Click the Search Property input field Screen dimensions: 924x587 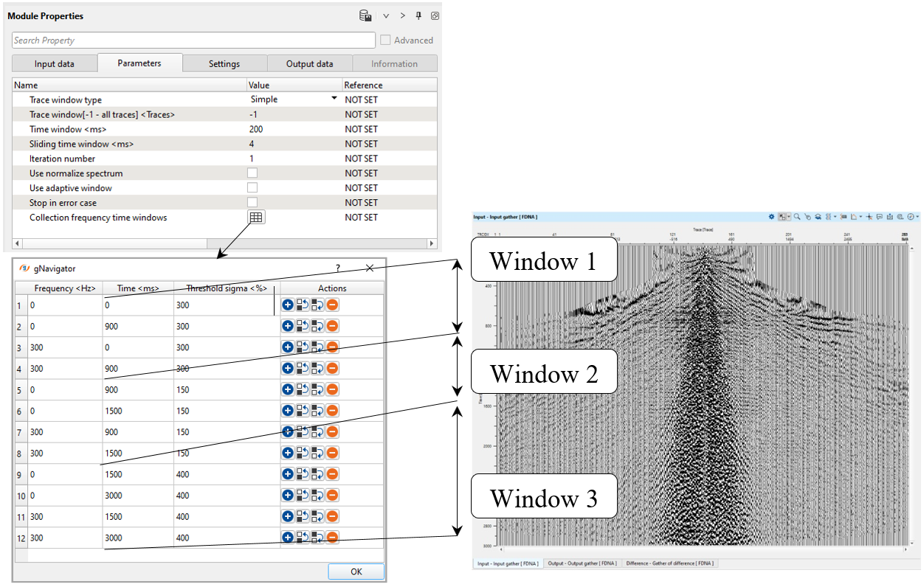tap(193, 41)
